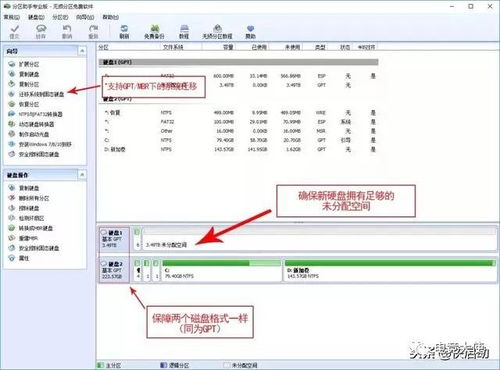Viewport: 500px width, 370px height.
Task: Click the 赞助 blue heart toolbar icon
Action: [251, 32]
